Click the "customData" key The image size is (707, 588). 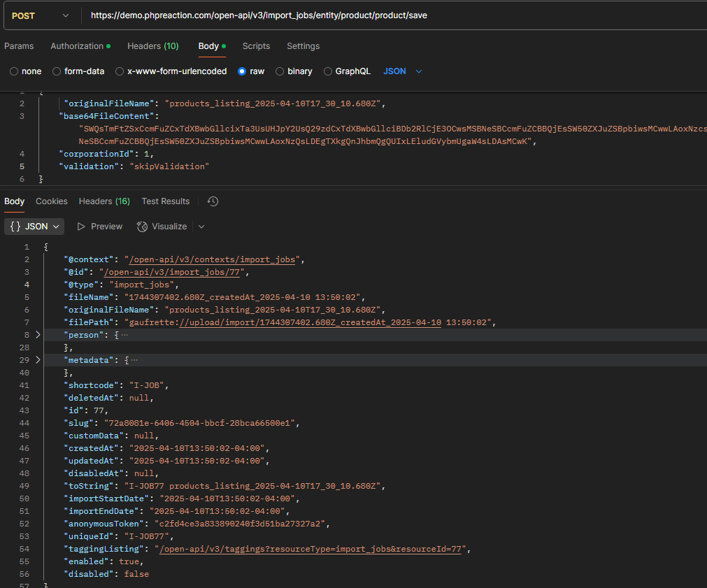click(94, 436)
